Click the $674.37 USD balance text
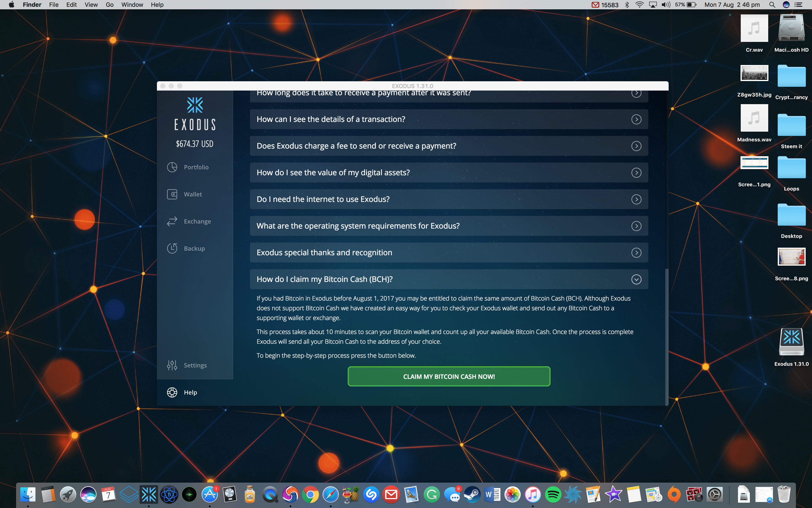812x508 pixels. 195,144
